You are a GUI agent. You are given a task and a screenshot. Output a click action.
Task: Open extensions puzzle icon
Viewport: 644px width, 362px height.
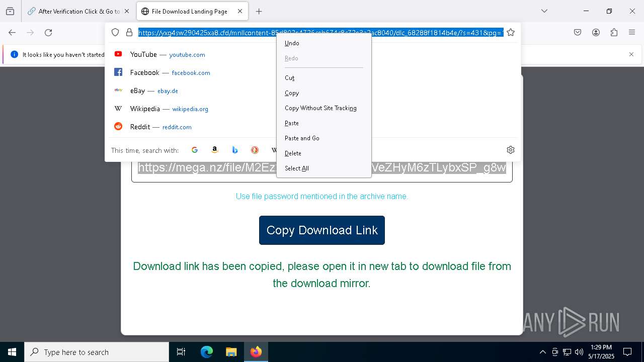pyautogui.click(x=614, y=33)
